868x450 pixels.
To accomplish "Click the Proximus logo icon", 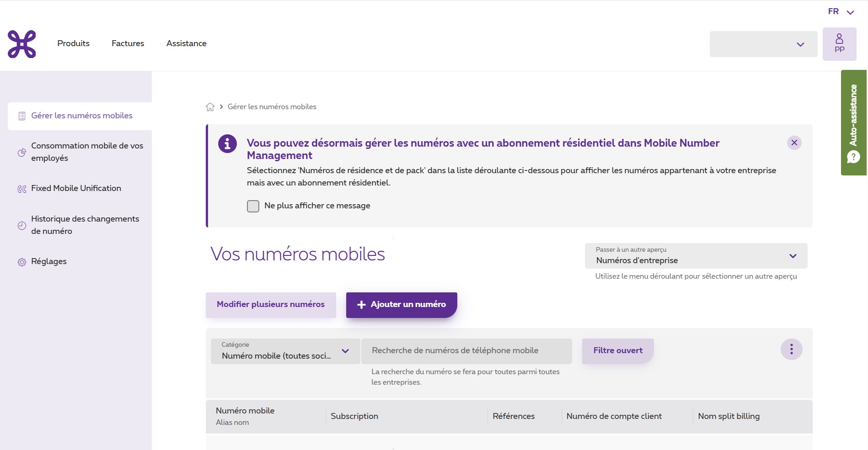I will 21,44.
